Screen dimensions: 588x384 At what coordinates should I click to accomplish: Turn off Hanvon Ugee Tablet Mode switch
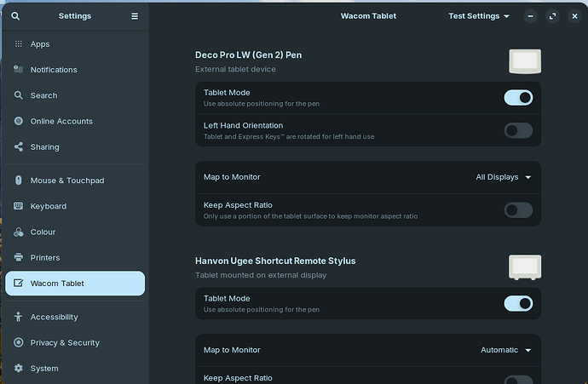click(x=518, y=303)
